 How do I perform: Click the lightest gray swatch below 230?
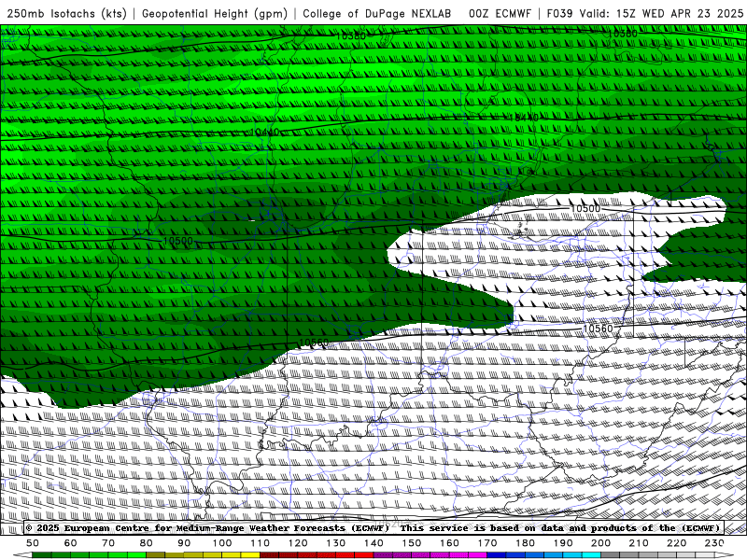(x=705, y=555)
